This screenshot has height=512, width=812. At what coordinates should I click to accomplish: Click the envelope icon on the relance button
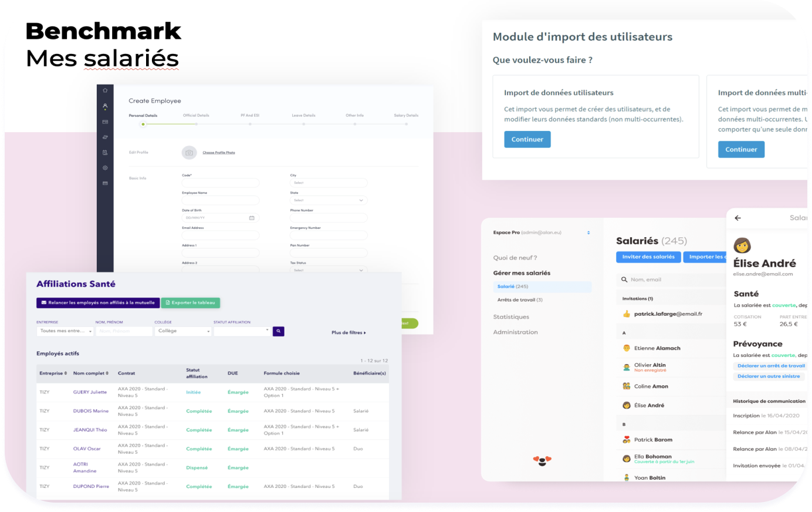pyautogui.click(x=43, y=302)
